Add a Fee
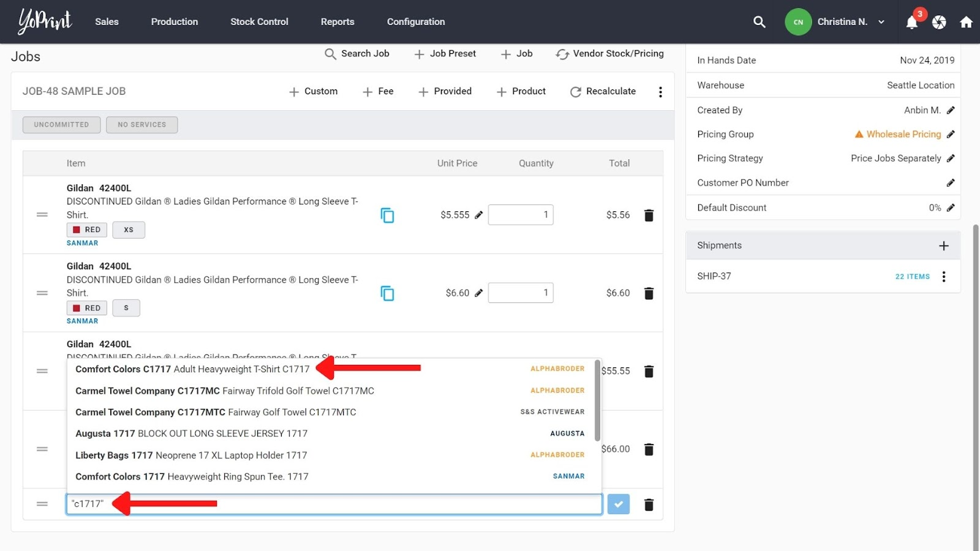 378,91
